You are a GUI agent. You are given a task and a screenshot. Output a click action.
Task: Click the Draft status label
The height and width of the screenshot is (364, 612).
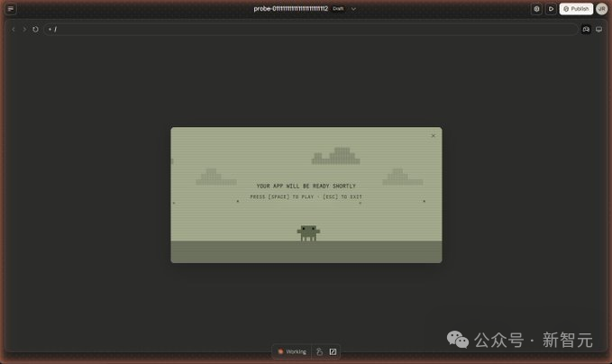(x=338, y=9)
